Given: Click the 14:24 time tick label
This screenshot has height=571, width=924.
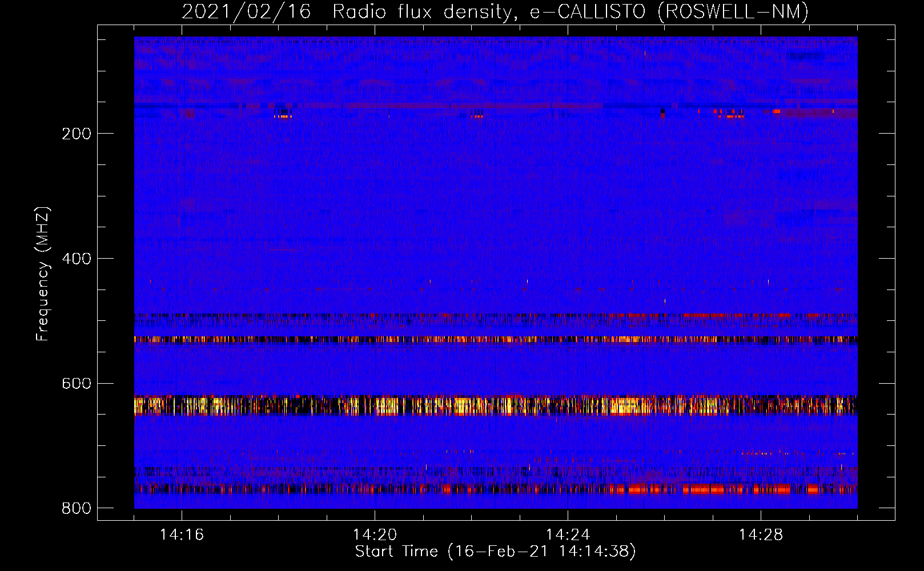Looking at the screenshot, I should point(568,534).
